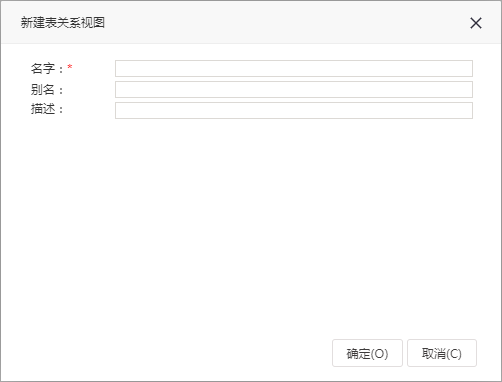This screenshot has height=382, width=502.
Task: Select the 描述 text field
Action: (294, 110)
